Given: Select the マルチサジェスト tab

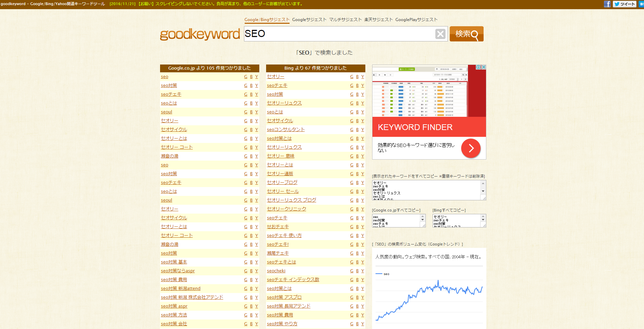Looking at the screenshot, I should coord(345,20).
